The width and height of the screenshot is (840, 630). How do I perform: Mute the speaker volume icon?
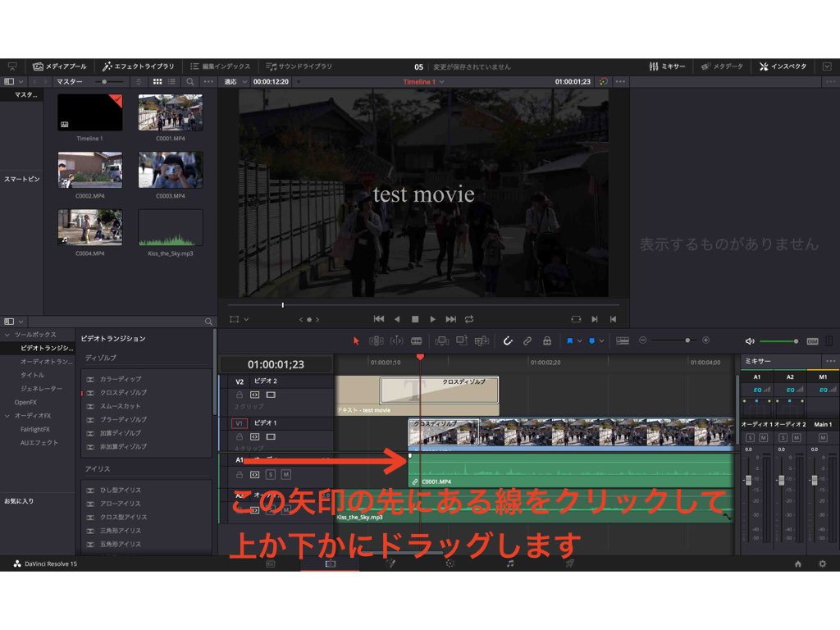tap(750, 341)
